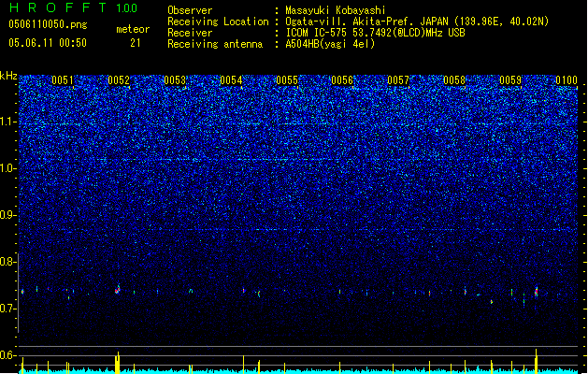
Task: Click the 0051 time marker
Action: coord(63,80)
